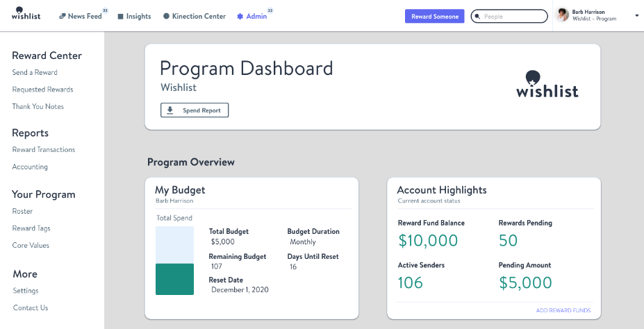Click the Insights square icon
The width and height of the screenshot is (644, 329).
[121, 16]
